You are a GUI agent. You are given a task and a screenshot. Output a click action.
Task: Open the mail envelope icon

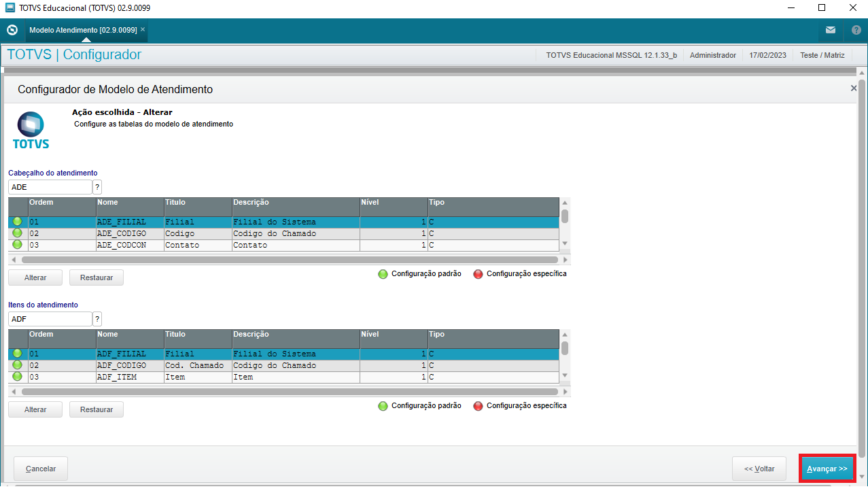click(x=831, y=30)
